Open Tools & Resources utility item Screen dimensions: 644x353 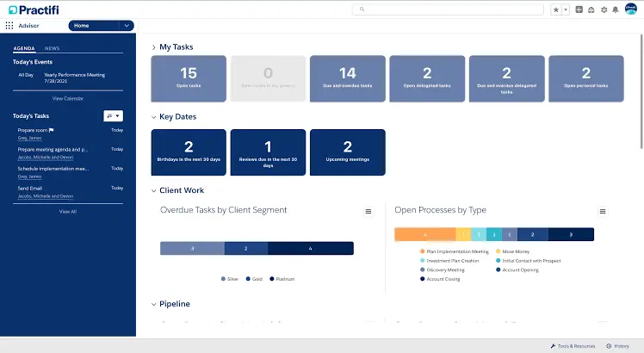pyautogui.click(x=573, y=346)
